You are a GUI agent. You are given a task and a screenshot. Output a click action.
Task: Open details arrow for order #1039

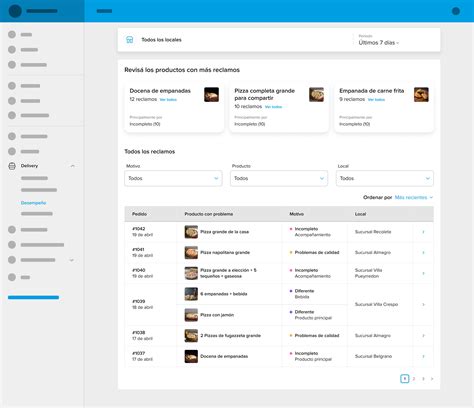[x=423, y=304]
